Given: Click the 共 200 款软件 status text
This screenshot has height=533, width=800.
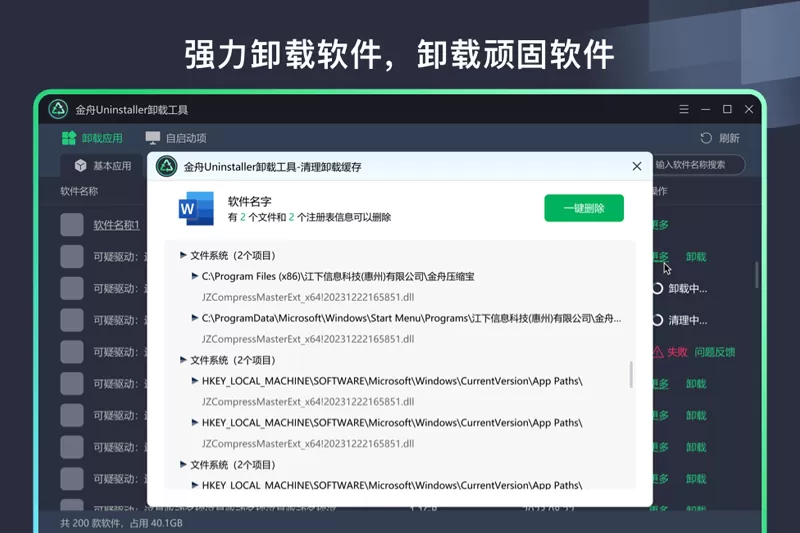Looking at the screenshot, I should point(121,523).
